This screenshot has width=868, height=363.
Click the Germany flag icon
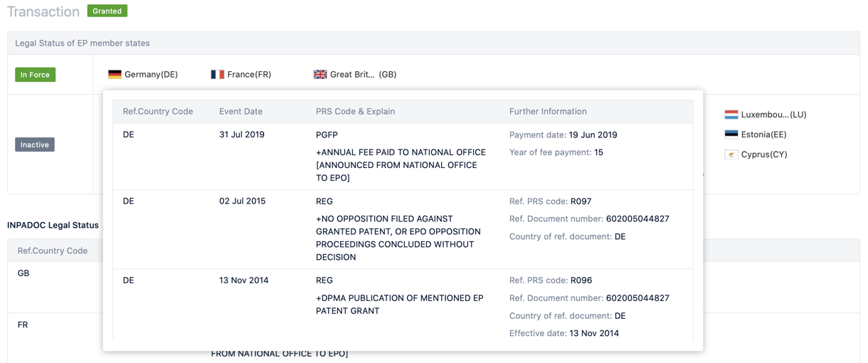click(x=115, y=74)
